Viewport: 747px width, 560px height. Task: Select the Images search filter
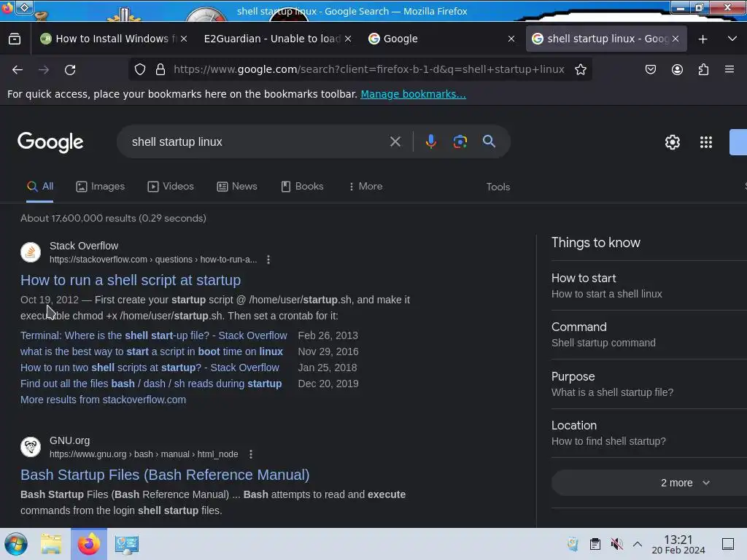point(101,186)
